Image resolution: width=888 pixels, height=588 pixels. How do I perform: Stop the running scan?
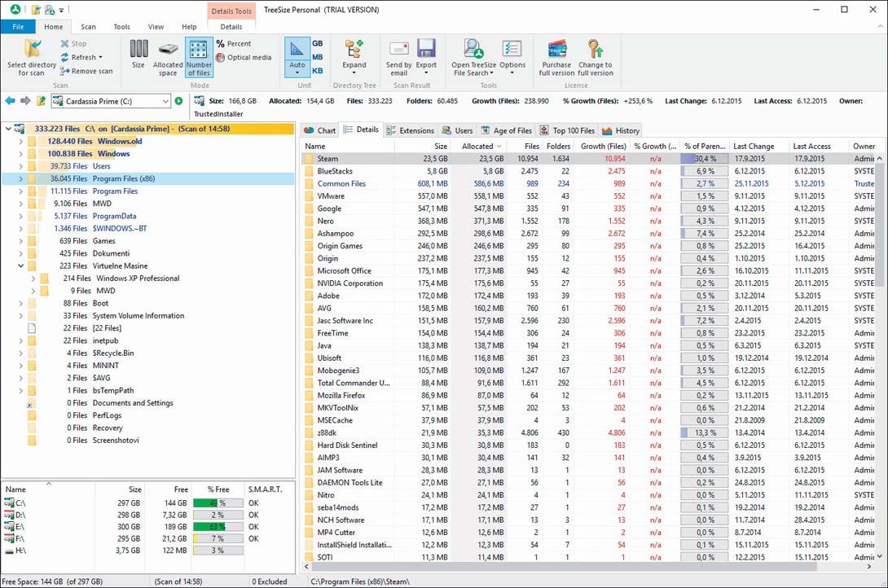[x=73, y=44]
